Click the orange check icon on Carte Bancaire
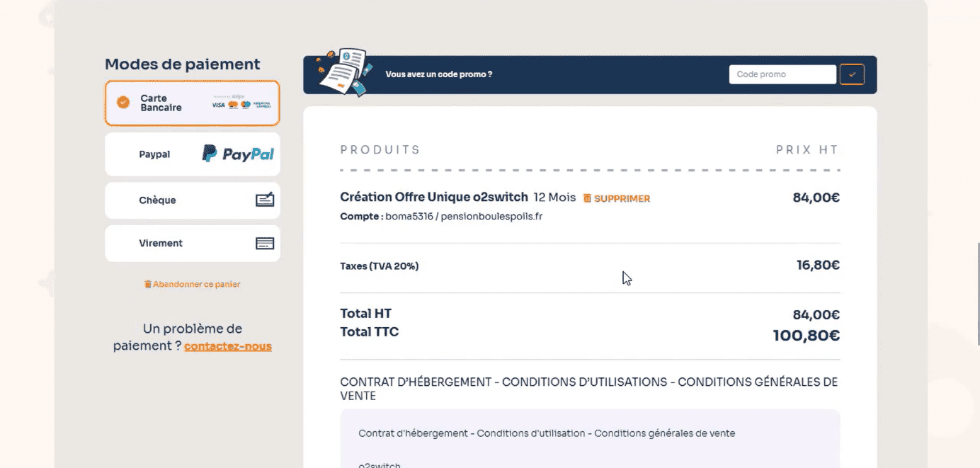The image size is (980, 468). [123, 102]
